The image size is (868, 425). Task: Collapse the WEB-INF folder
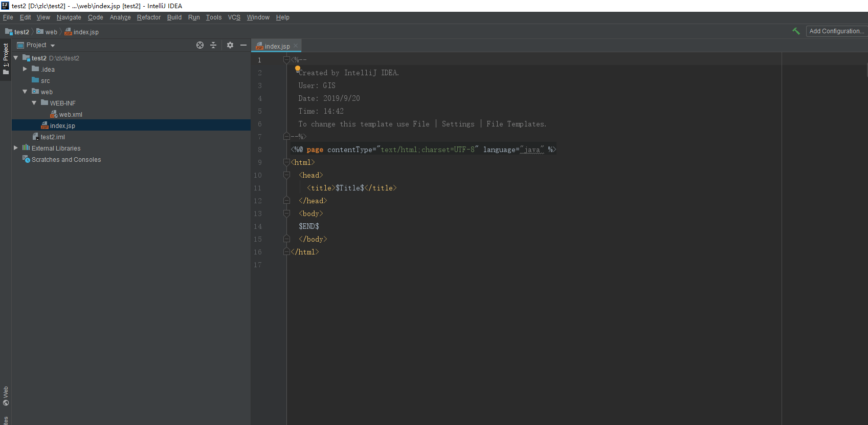click(x=34, y=103)
